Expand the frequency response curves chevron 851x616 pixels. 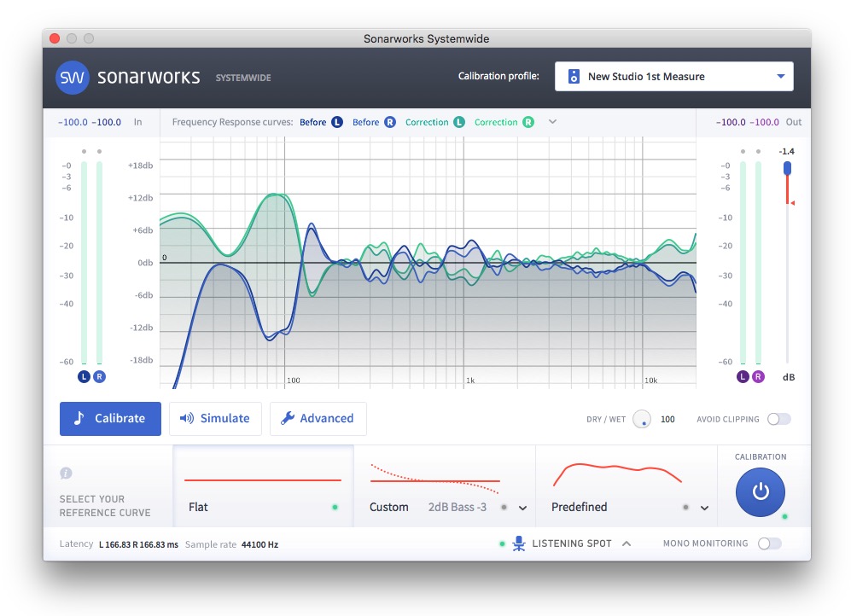(552, 121)
